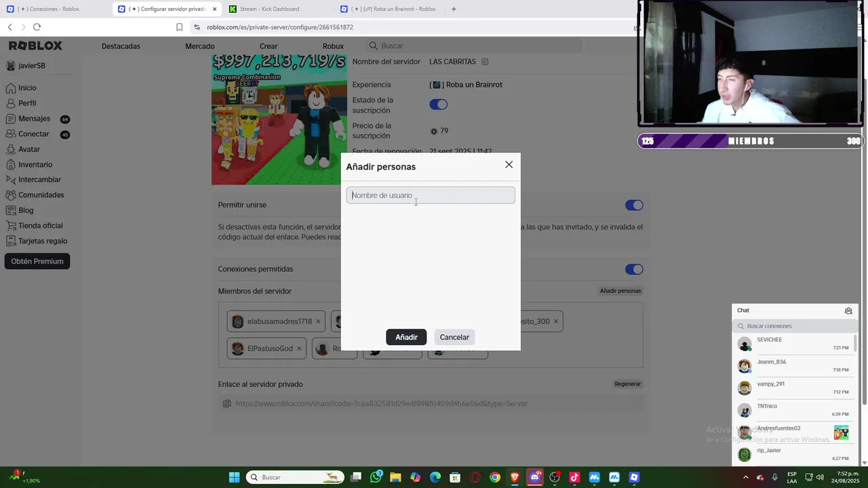
Task: Open WhatsApp from taskbar
Action: pyautogui.click(x=376, y=477)
